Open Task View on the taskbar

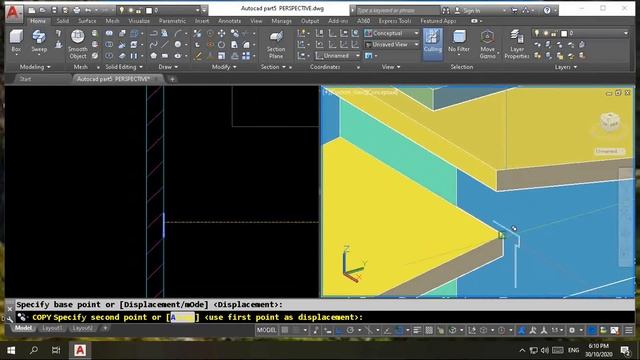tap(56, 350)
